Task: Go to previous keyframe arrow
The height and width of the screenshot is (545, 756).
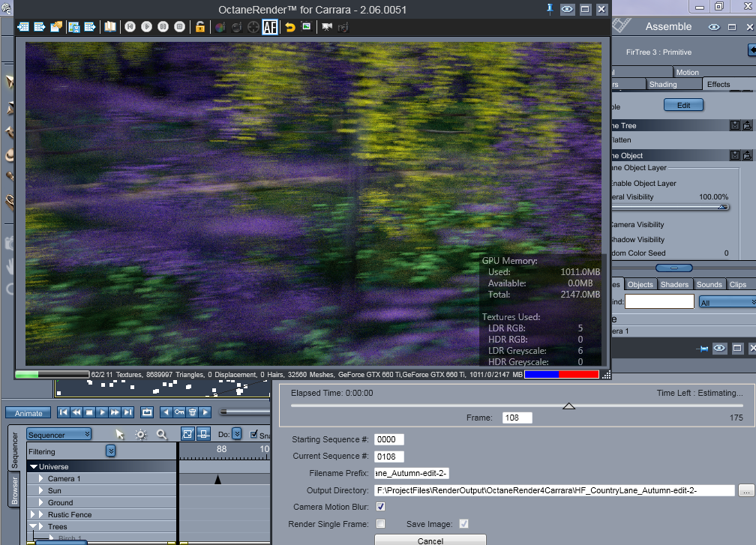Action: pyautogui.click(x=166, y=412)
